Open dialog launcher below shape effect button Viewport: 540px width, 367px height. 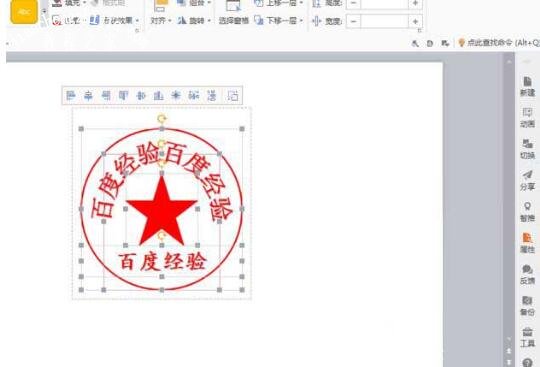pos(137,30)
